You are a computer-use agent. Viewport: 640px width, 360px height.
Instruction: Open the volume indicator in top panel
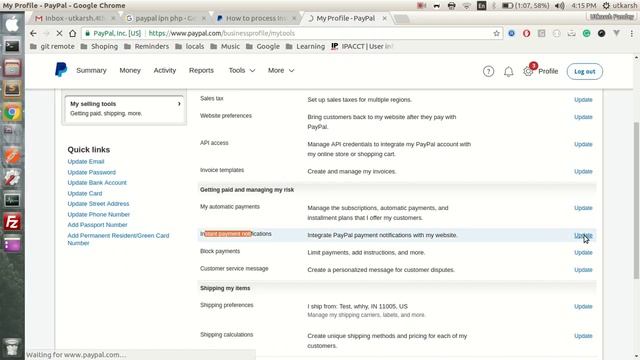[x=560, y=5]
